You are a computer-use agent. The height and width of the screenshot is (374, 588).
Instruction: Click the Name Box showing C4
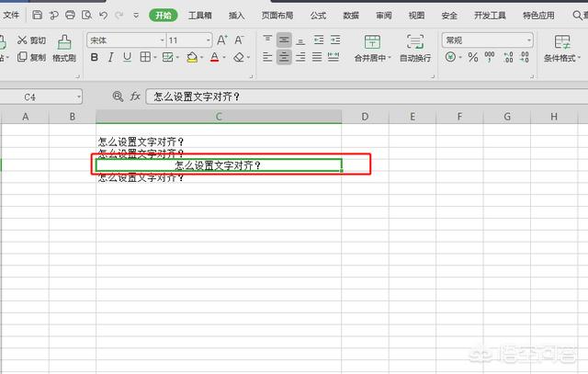coord(41,96)
